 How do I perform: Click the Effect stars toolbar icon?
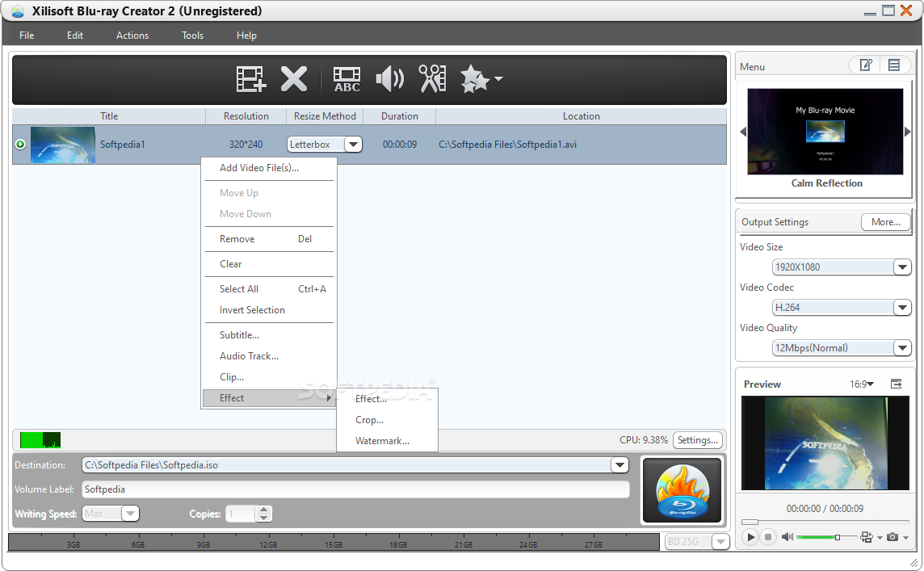(474, 79)
